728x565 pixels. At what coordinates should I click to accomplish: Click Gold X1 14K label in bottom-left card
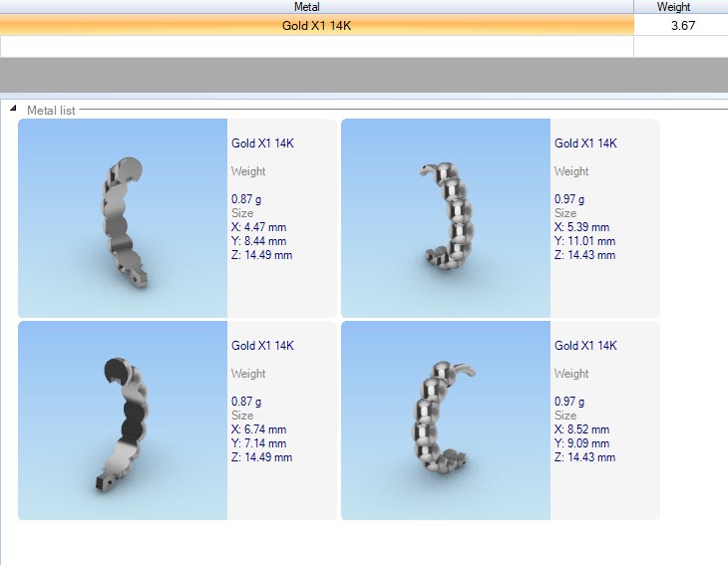click(x=262, y=346)
